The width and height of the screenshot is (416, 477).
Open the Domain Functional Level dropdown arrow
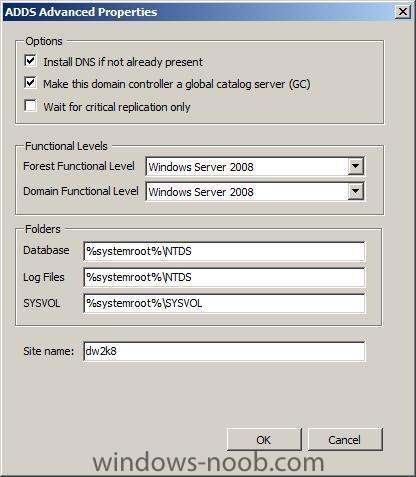pos(355,191)
